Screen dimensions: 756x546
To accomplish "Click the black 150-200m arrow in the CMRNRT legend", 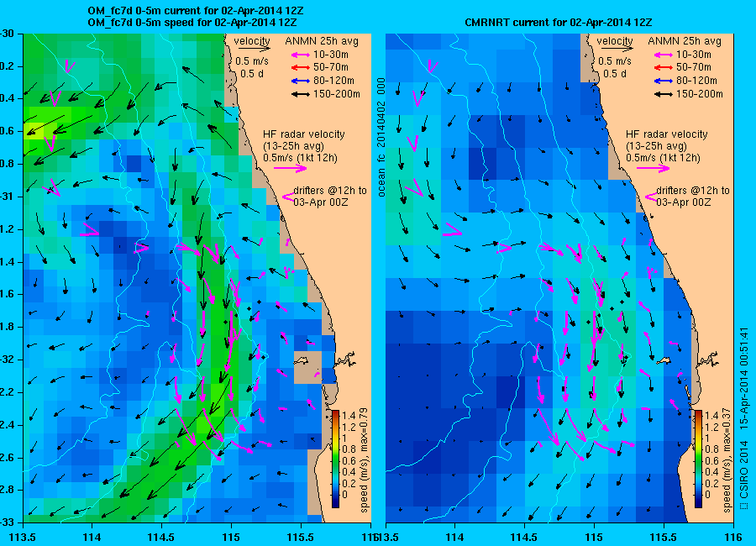I will pyautogui.click(x=663, y=95).
